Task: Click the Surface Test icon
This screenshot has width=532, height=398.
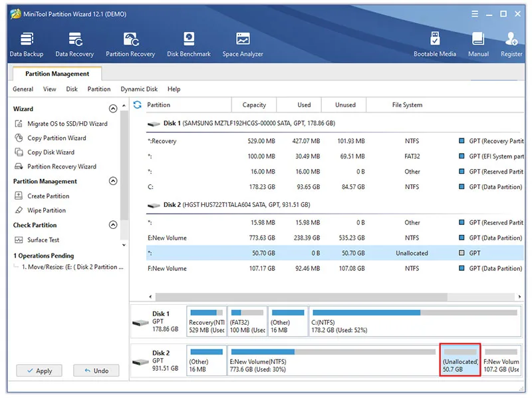Action: (x=19, y=240)
